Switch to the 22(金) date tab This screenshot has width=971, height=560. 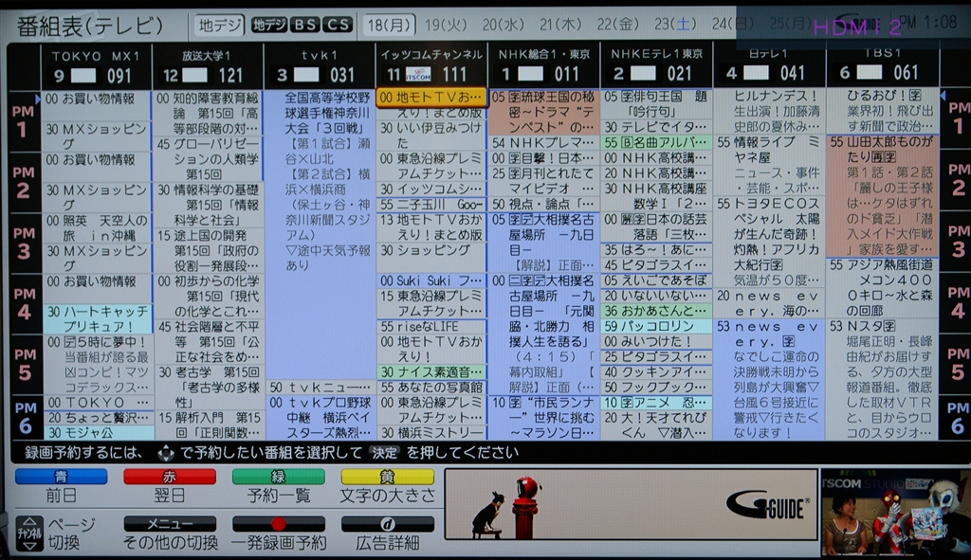tap(617, 25)
